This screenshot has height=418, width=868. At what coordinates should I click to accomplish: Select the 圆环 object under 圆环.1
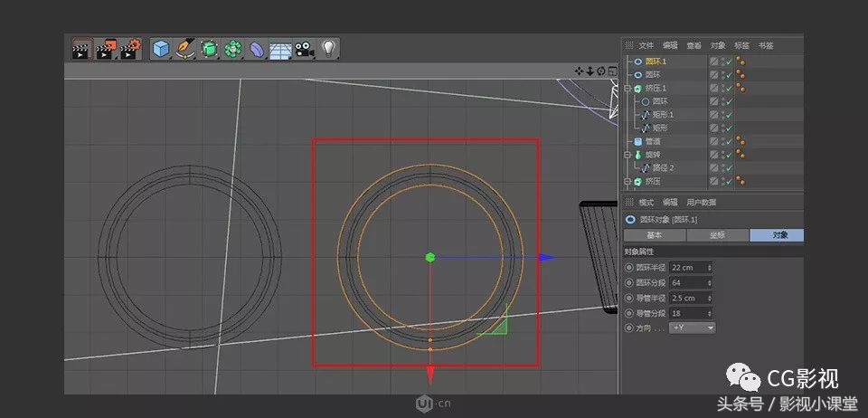click(653, 75)
